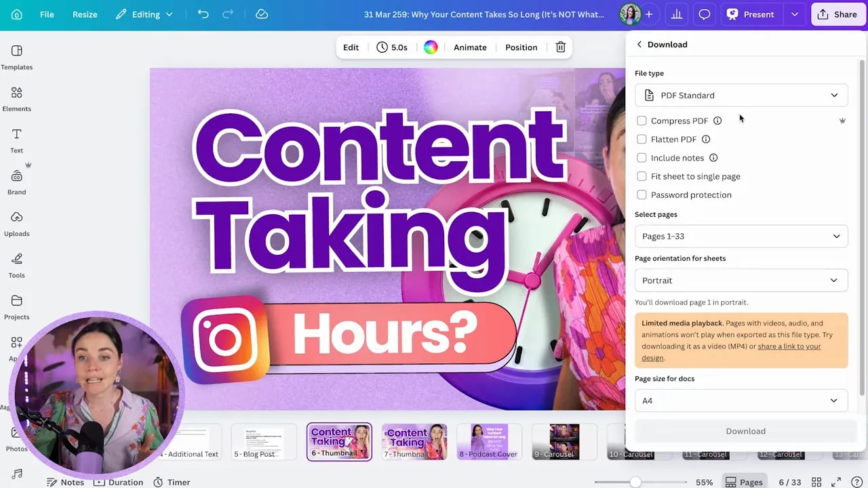Screen dimensions: 868x488
Task: Open the PDF Standard file type dropdown
Action: pos(741,95)
